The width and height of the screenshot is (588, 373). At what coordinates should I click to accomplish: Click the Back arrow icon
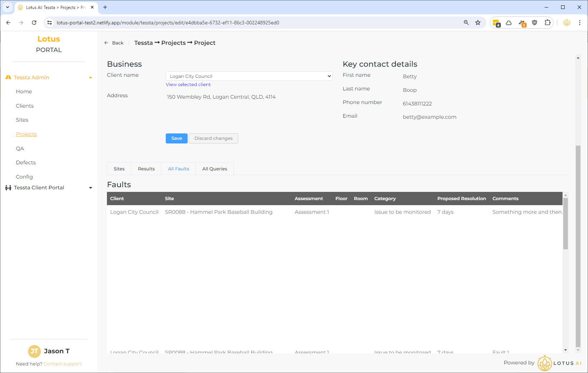(x=106, y=43)
